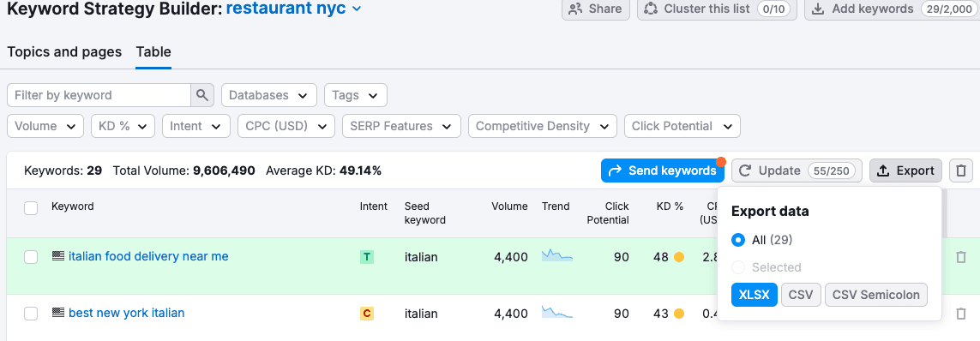Select the All (29) export radio option

[738, 240]
